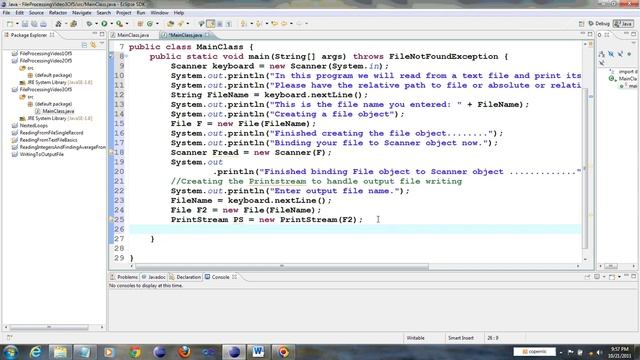This screenshot has width=640, height=360.
Task: Select the Console tab
Action: [x=220, y=277]
